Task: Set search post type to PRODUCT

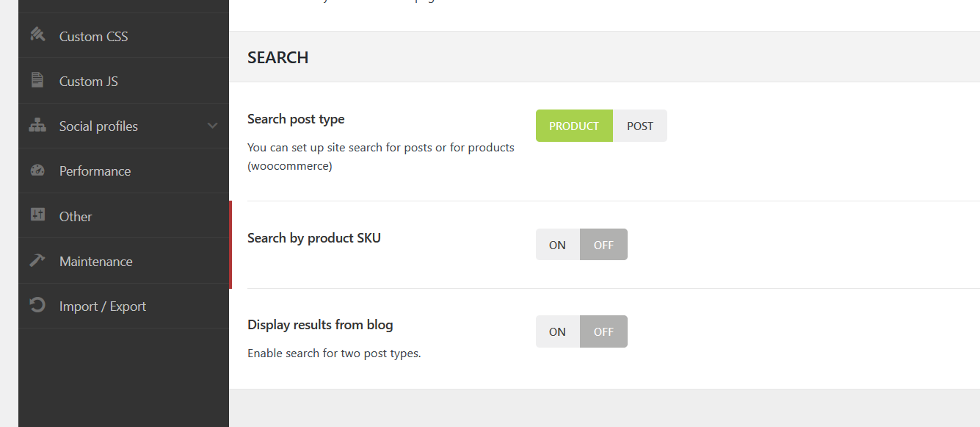Action: pyautogui.click(x=574, y=126)
